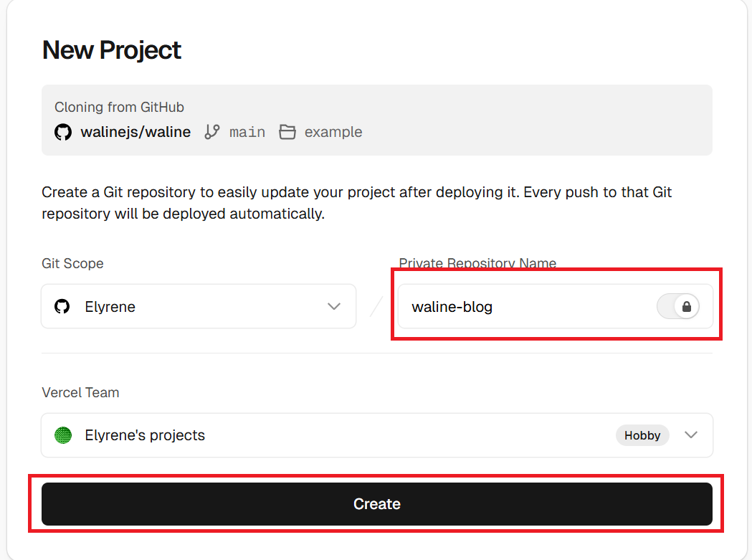Viewport: 752px width, 560px height.
Task: Toggle the private repository lock switch
Action: 678,306
